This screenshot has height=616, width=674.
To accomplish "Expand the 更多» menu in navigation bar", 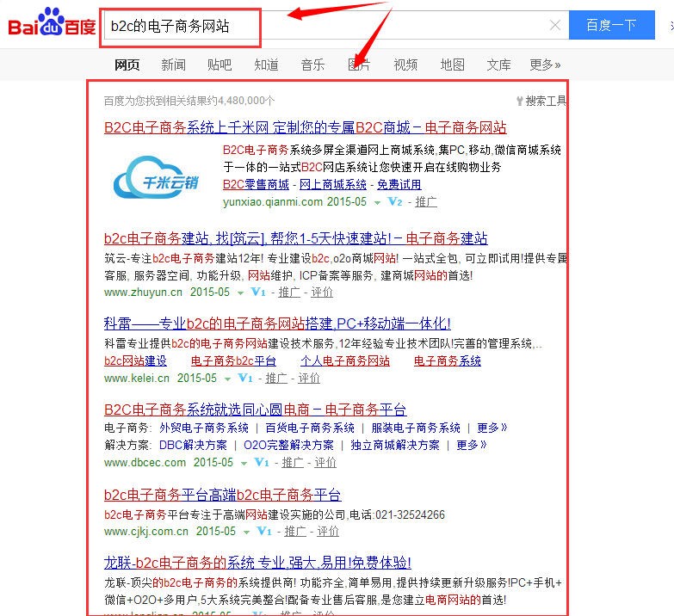I will point(545,65).
